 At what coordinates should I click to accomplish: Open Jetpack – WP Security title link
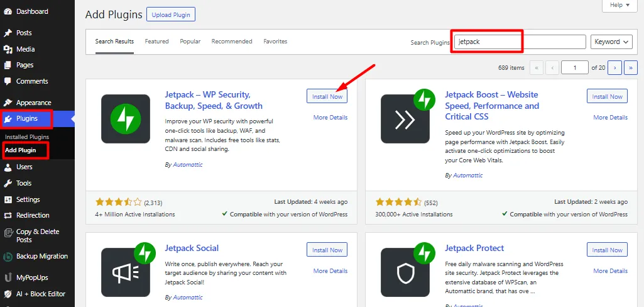tap(214, 100)
